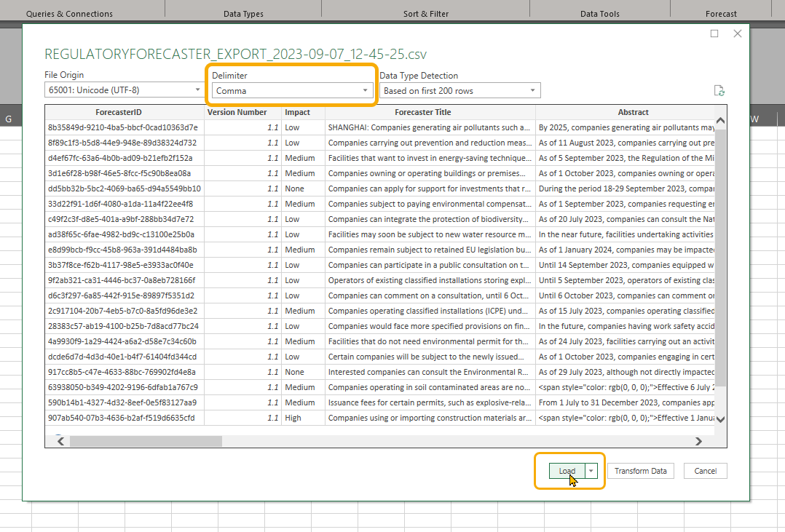The width and height of the screenshot is (785, 532).
Task: Click title 'Facilities may soon be subject to new water'
Action: [430, 234]
